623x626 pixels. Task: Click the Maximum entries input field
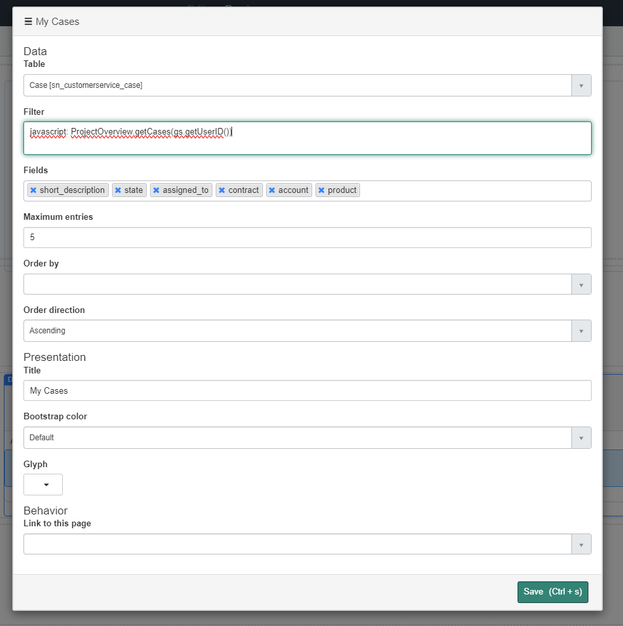(308, 238)
